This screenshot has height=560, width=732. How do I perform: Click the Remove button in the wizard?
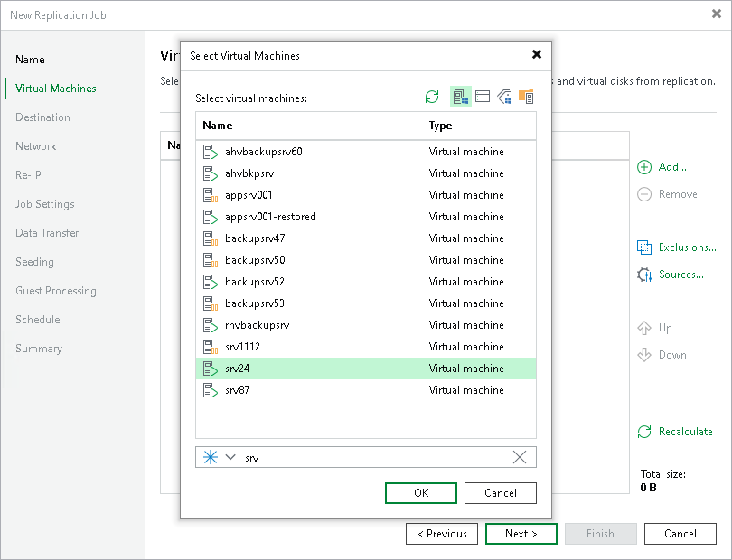pyautogui.click(x=667, y=194)
